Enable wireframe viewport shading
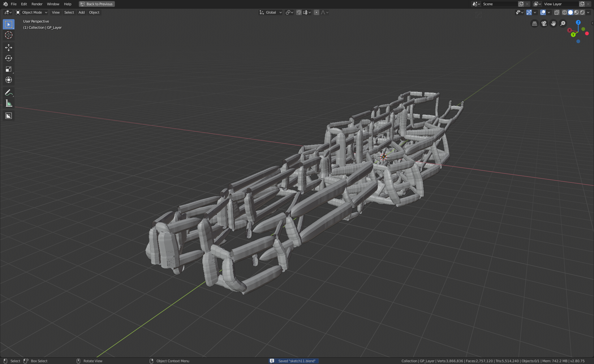This screenshot has height=364, width=594. click(565, 12)
